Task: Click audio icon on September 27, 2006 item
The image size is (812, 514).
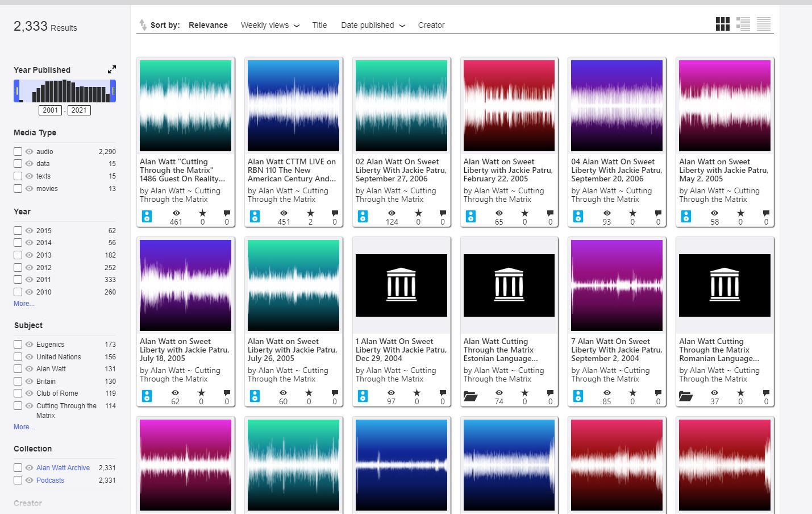Action: tap(363, 217)
